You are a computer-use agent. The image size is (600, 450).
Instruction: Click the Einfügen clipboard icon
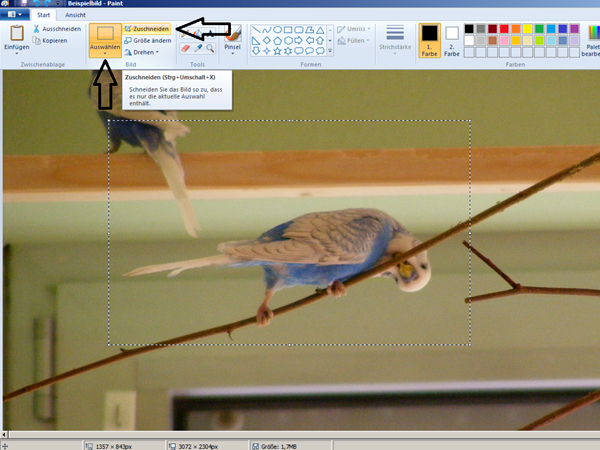[x=17, y=33]
